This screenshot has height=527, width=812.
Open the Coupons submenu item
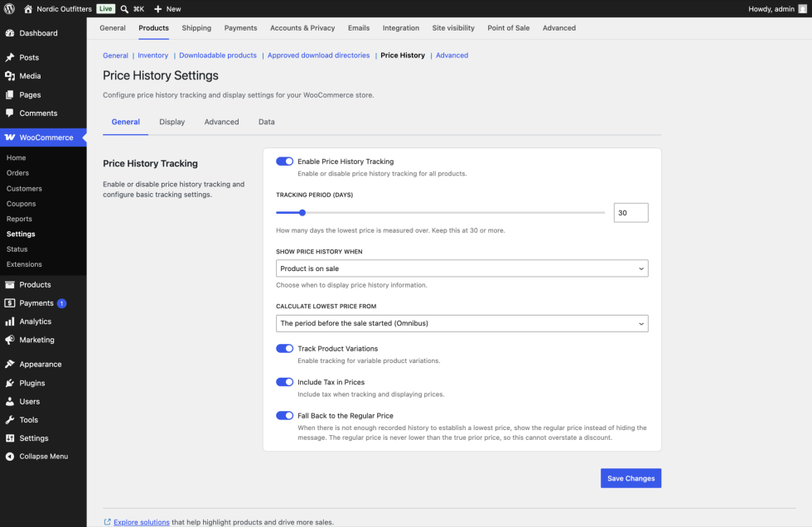(x=21, y=204)
